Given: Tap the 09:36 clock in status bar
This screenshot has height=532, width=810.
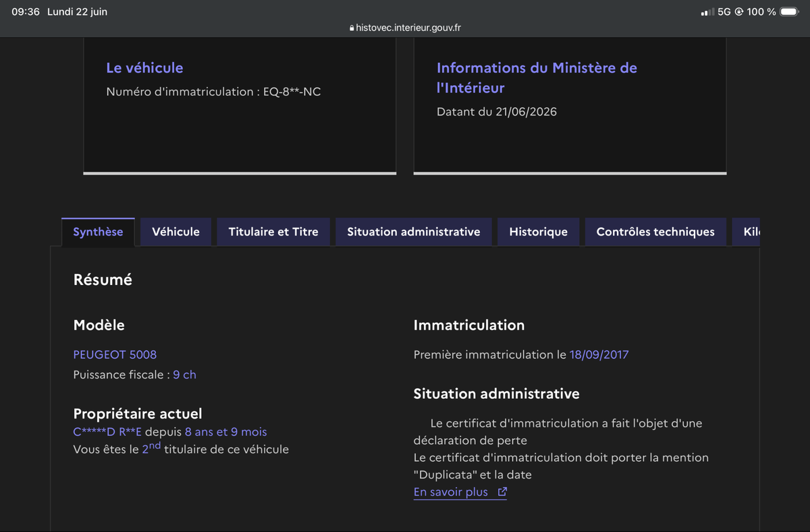Looking at the screenshot, I should pos(26,11).
